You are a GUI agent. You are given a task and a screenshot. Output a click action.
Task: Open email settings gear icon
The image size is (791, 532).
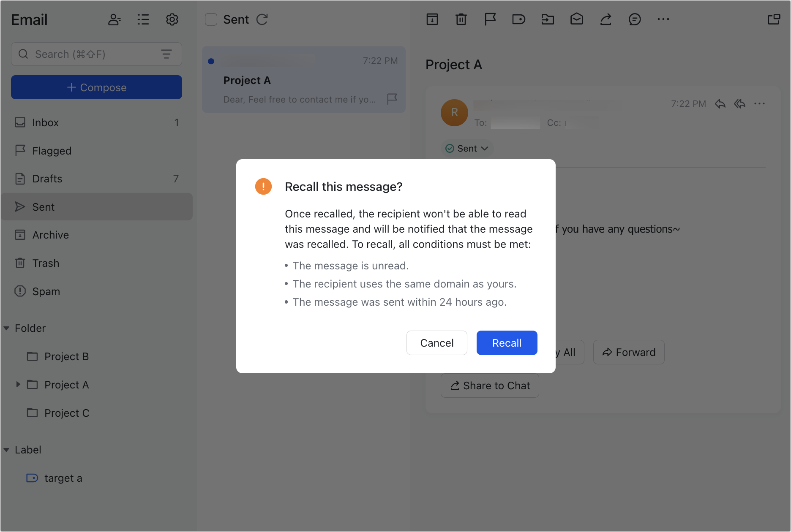pyautogui.click(x=172, y=20)
